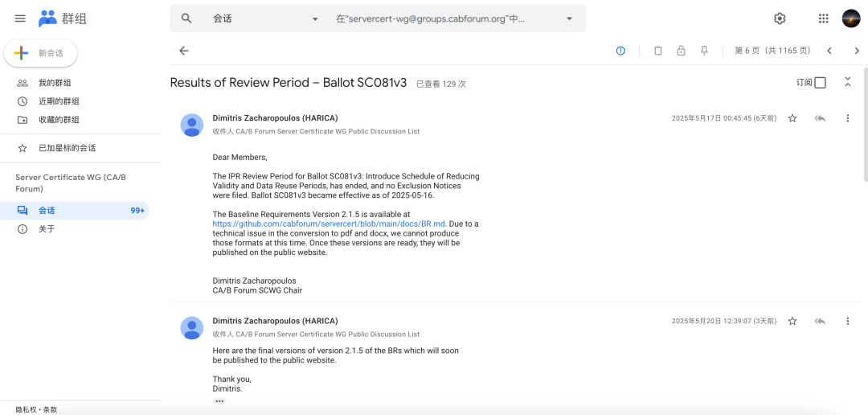Open 关于 in the group sidebar

click(x=47, y=229)
